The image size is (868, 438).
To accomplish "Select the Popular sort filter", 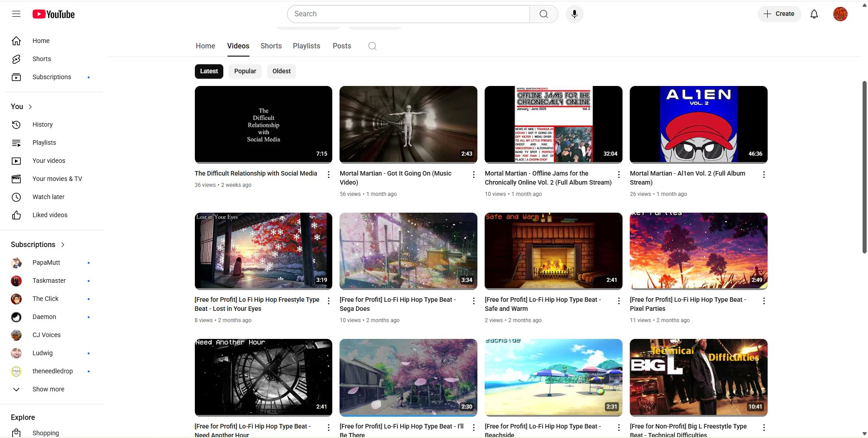I will [x=245, y=71].
